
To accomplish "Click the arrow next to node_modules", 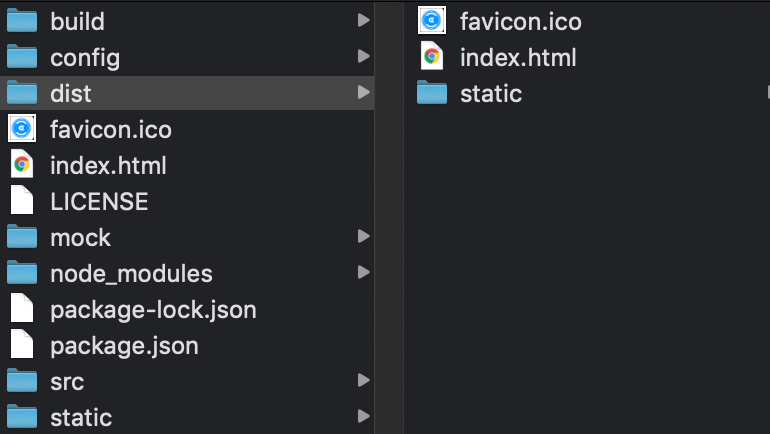I will [362, 273].
